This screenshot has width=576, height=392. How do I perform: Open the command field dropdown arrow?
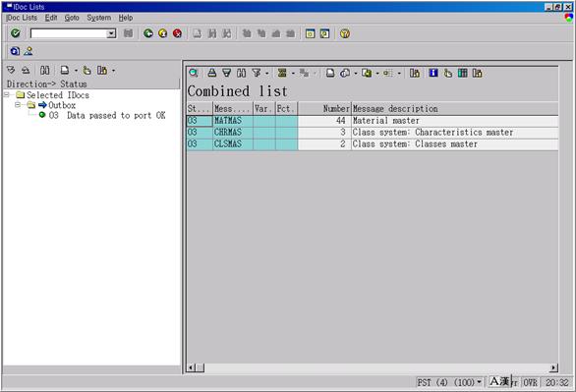(x=111, y=33)
